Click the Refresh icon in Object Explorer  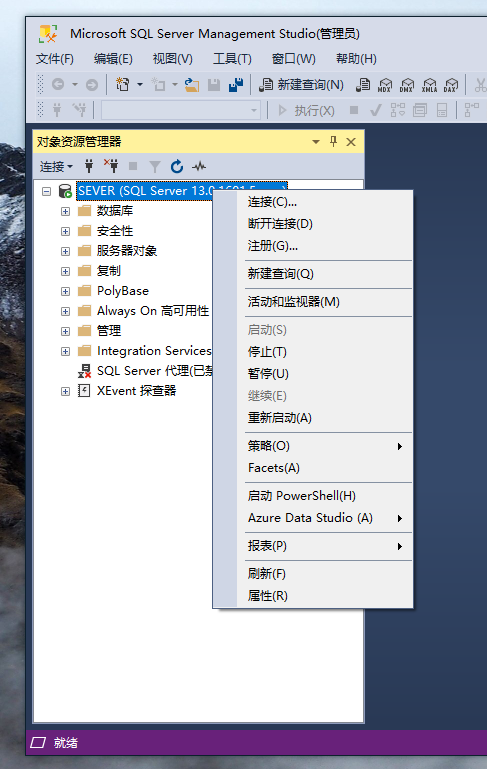coord(177,166)
